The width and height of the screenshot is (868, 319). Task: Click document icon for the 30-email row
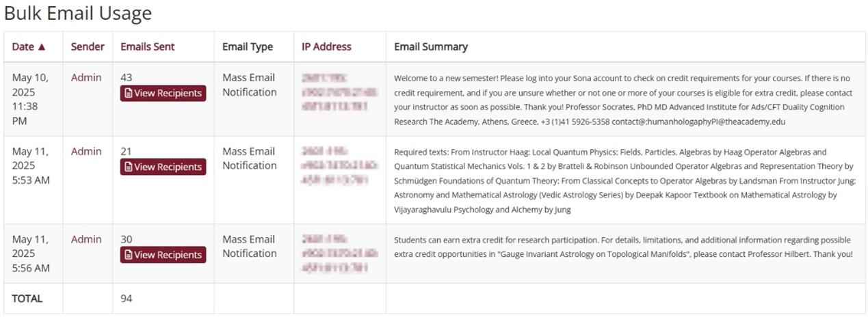coord(128,255)
